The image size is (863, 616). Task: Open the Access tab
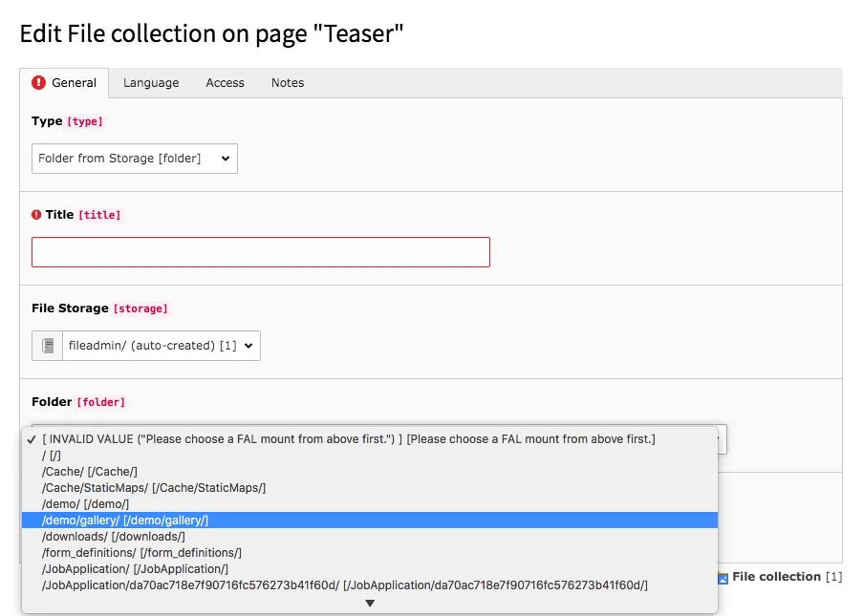point(225,83)
